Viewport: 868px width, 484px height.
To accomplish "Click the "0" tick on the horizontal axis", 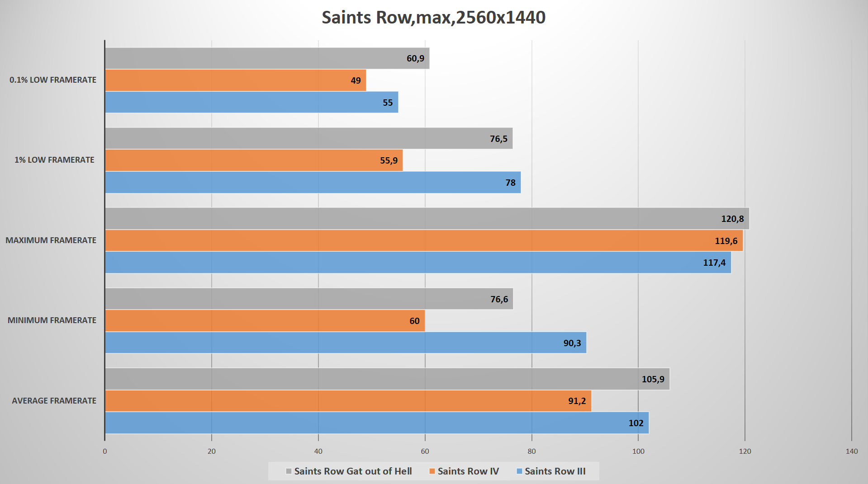I will 105,451.
